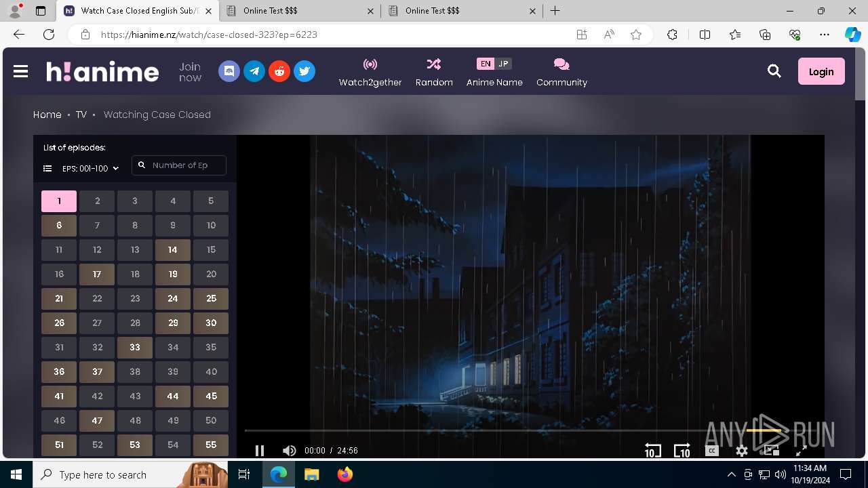The height and width of the screenshot is (488, 868).
Task: Rewind video 10 seconds
Action: click(652, 451)
